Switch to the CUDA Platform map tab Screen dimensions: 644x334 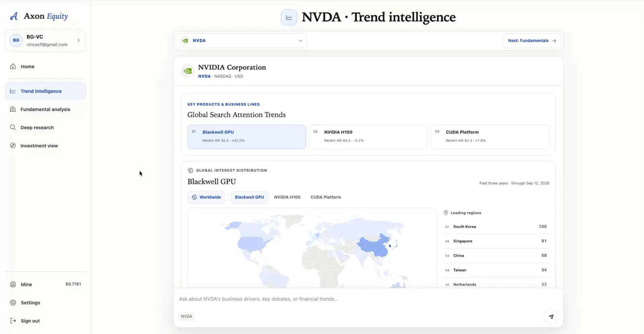[x=326, y=197]
